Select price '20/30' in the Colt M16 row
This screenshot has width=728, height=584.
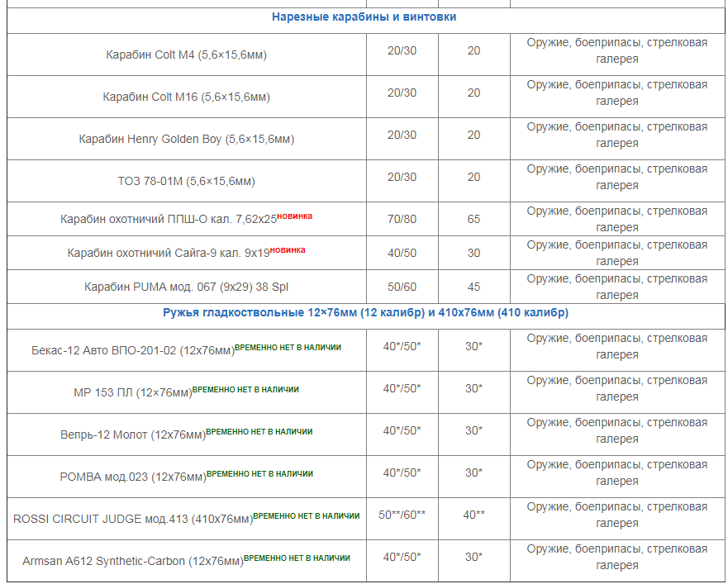coord(402,93)
